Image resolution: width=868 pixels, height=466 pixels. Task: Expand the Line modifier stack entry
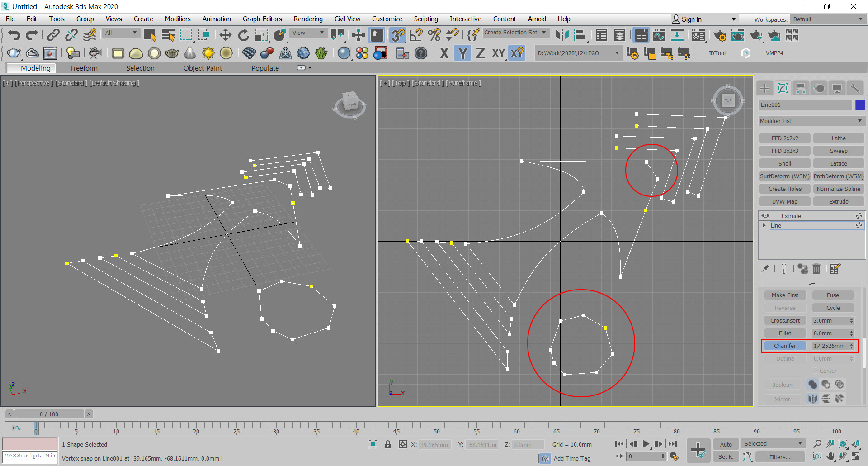click(x=764, y=225)
